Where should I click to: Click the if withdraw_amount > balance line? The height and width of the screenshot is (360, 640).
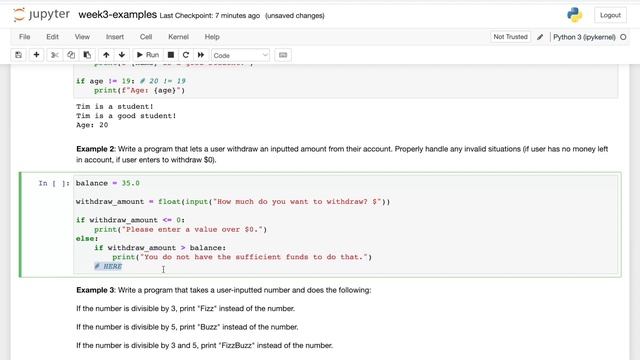coord(160,248)
